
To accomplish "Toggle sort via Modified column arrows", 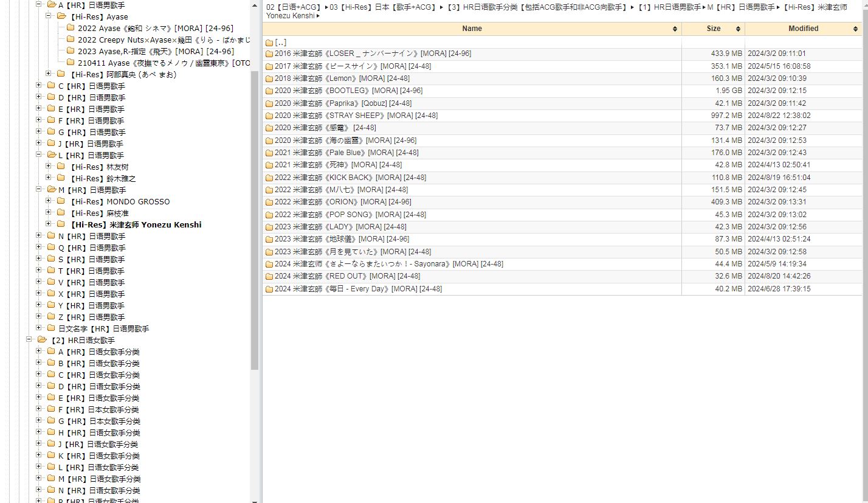I will [x=856, y=29].
